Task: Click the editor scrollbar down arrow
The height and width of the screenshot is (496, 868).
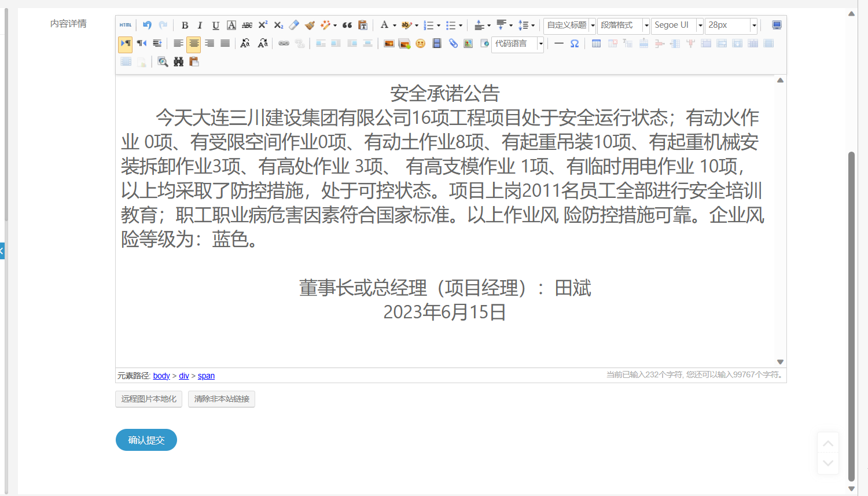Action: coord(780,362)
